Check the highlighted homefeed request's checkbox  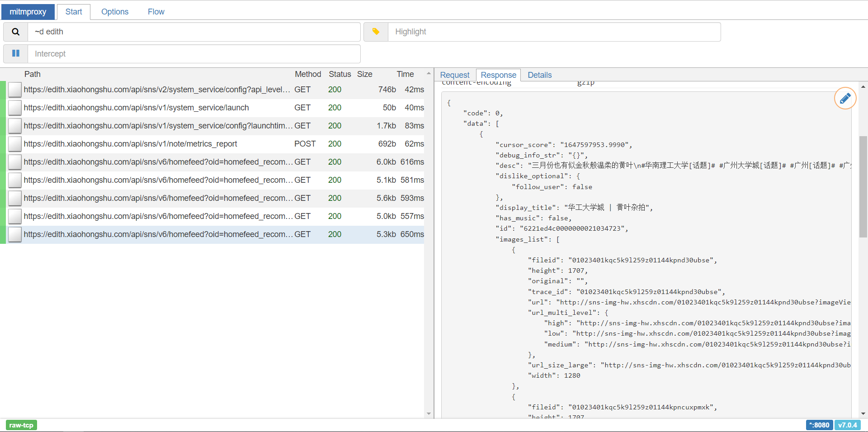tap(14, 234)
